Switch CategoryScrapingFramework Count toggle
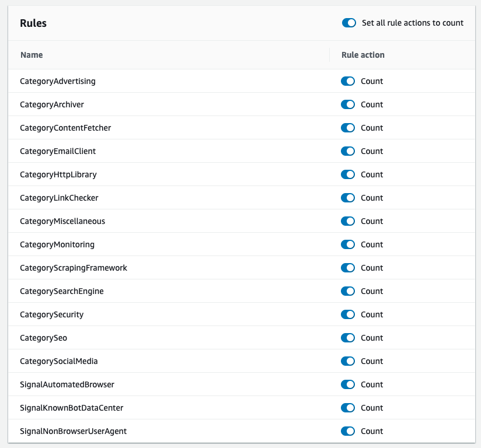Image resolution: width=481 pixels, height=448 pixels. click(x=348, y=268)
